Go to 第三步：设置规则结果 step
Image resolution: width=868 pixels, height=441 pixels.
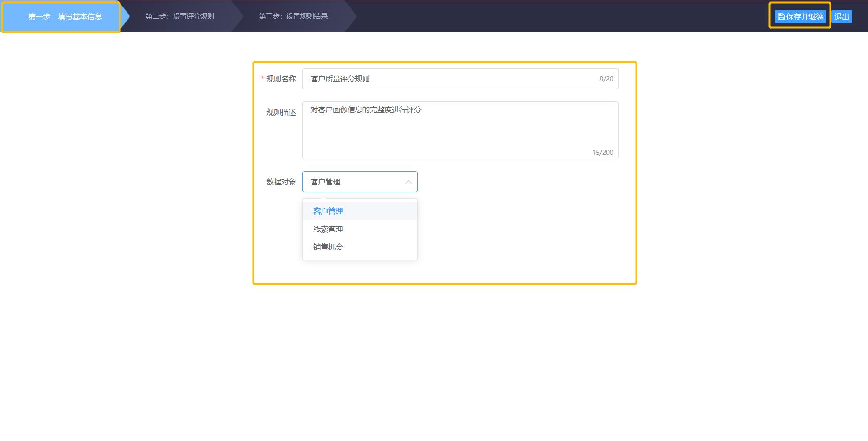click(293, 16)
